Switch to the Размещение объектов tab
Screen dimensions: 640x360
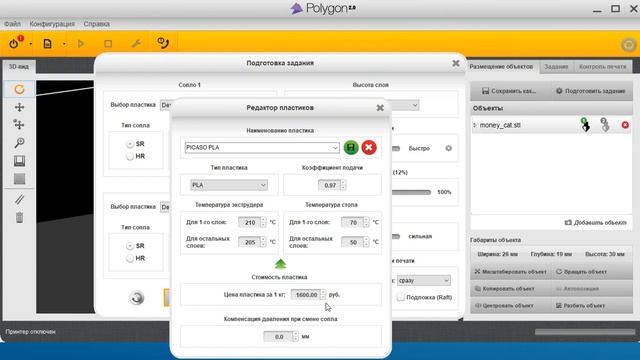pyautogui.click(x=501, y=67)
